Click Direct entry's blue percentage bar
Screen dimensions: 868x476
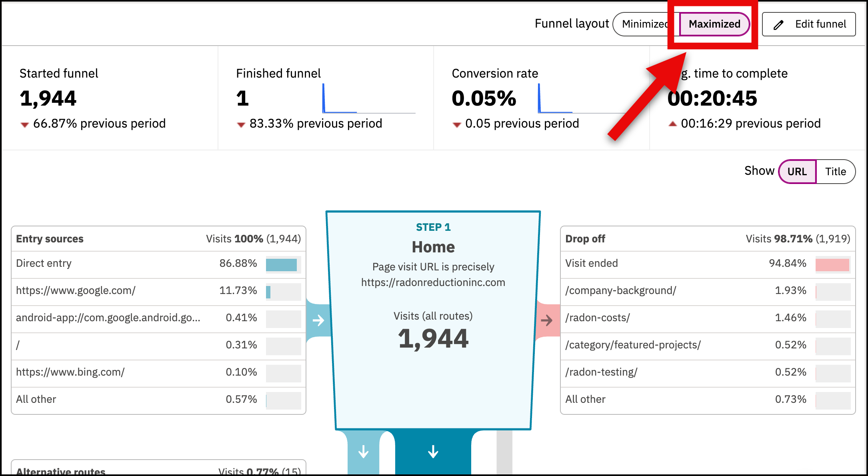pos(282,264)
